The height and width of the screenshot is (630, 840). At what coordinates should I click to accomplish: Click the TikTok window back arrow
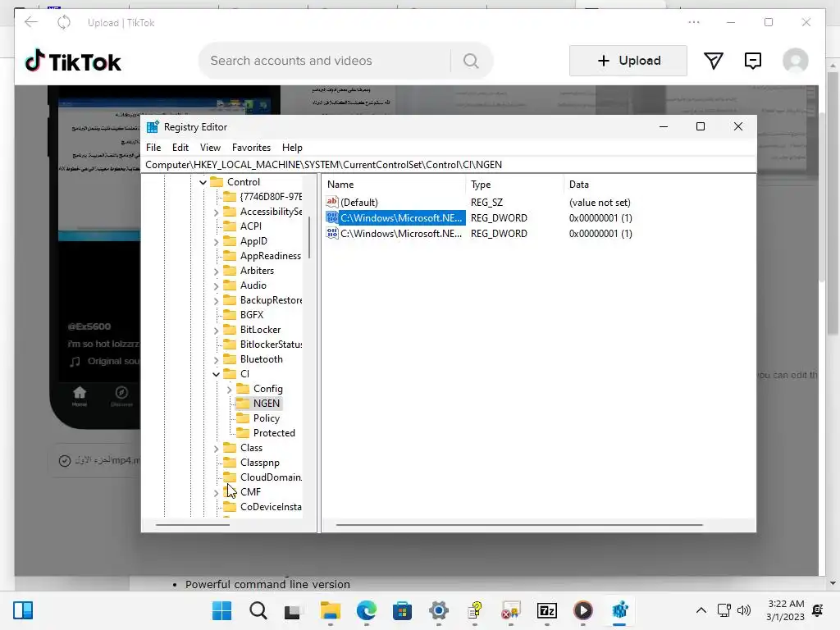pyautogui.click(x=31, y=22)
